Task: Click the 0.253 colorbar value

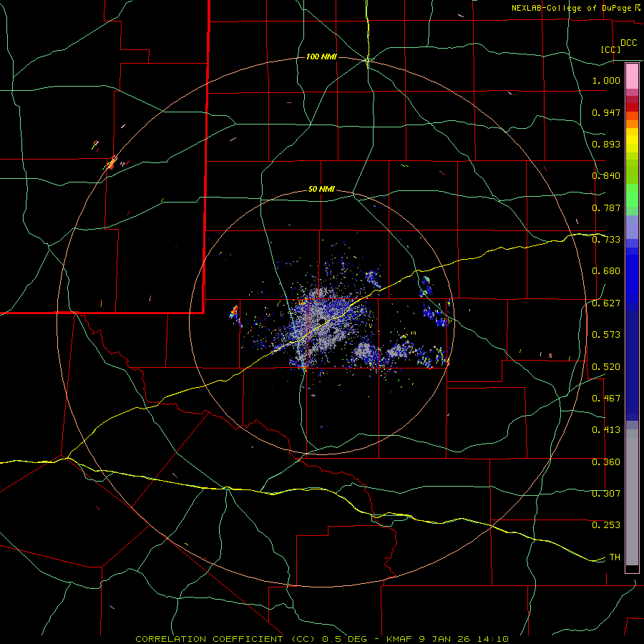Action: click(x=606, y=525)
